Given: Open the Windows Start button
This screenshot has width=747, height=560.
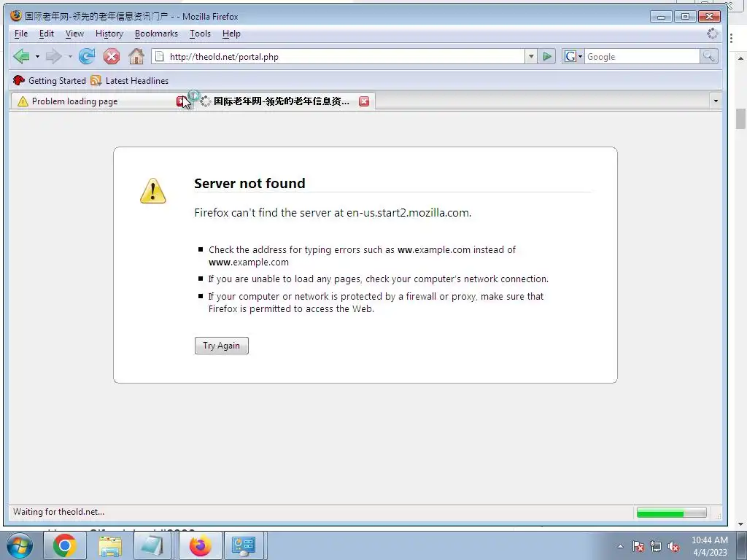Looking at the screenshot, I should [x=19, y=545].
